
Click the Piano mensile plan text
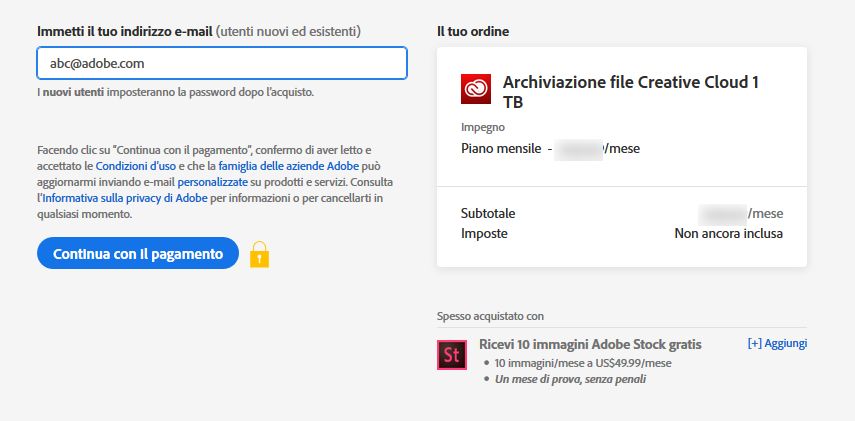502,148
